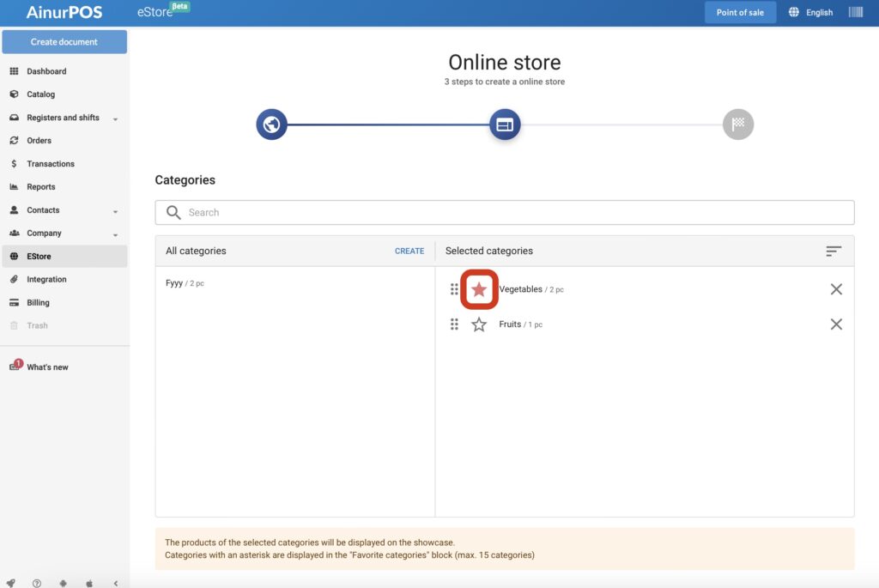Remove Vegetables from selected categories

pyautogui.click(x=836, y=289)
